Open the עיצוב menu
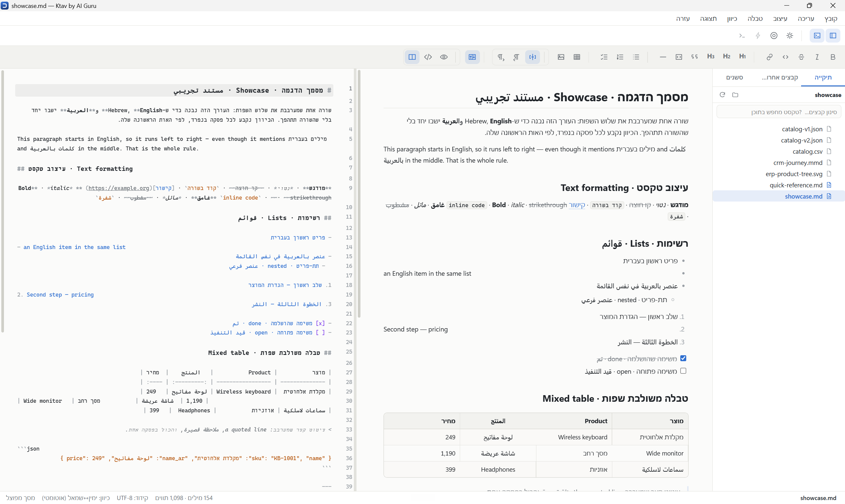 780,19
